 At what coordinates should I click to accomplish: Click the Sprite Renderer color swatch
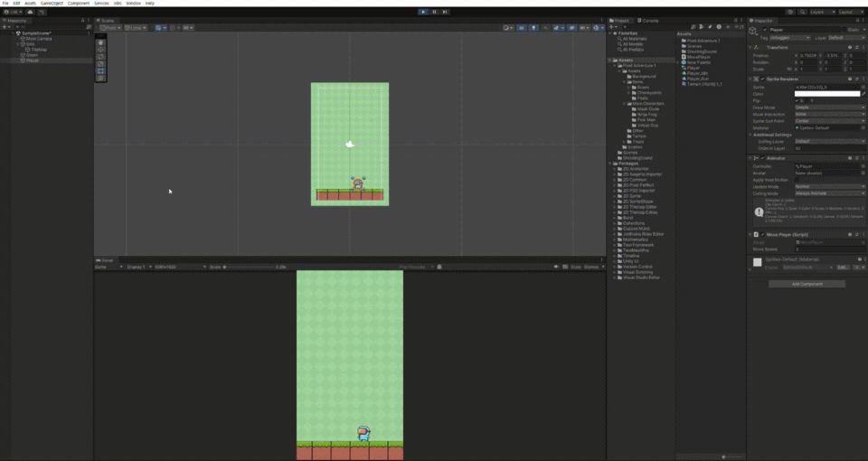tap(827, 94)
